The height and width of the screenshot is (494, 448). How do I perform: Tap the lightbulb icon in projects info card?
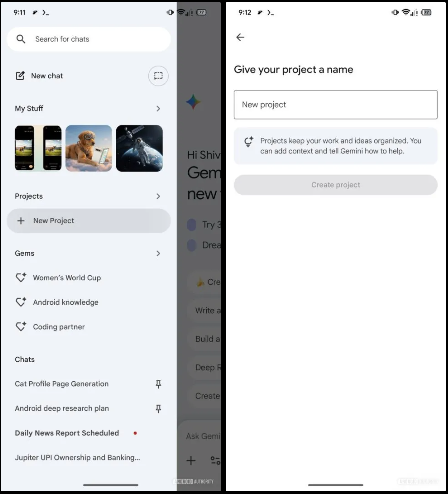pos(248,142)
